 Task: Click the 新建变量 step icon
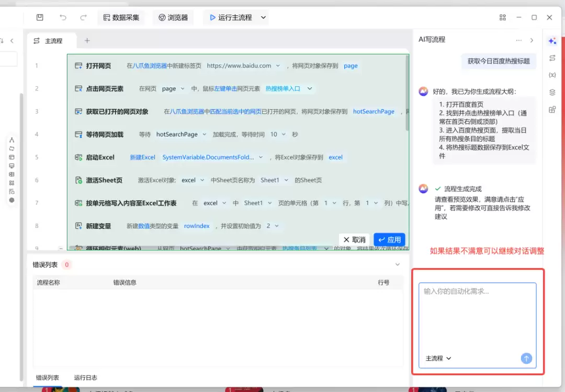coord(78,226)
